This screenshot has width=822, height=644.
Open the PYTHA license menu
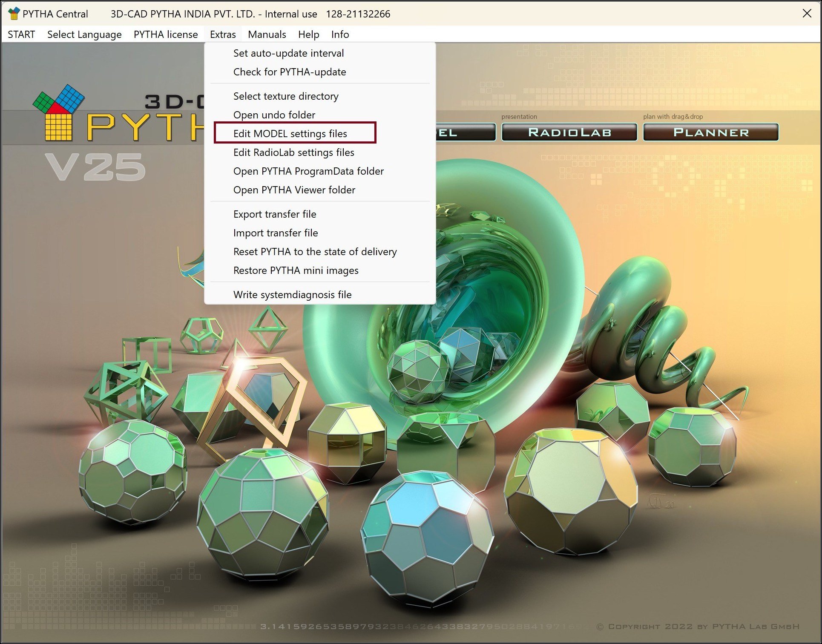coord(166,34)
